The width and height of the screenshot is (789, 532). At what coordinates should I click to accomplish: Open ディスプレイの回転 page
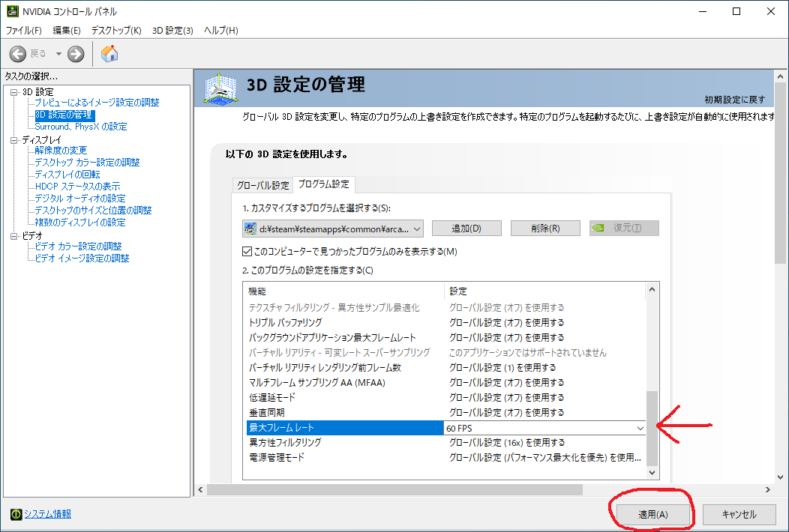[67, 175]
